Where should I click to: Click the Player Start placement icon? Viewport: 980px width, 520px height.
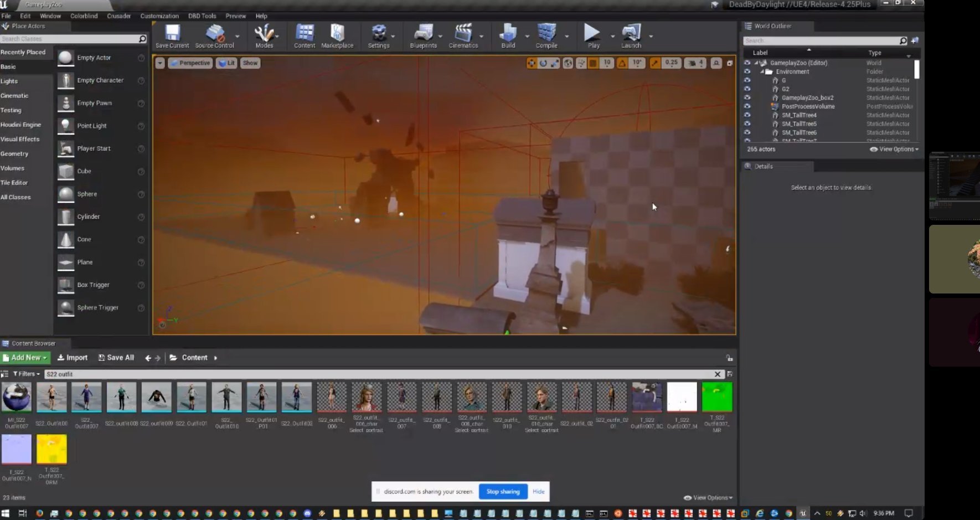(x=66, y=148)
